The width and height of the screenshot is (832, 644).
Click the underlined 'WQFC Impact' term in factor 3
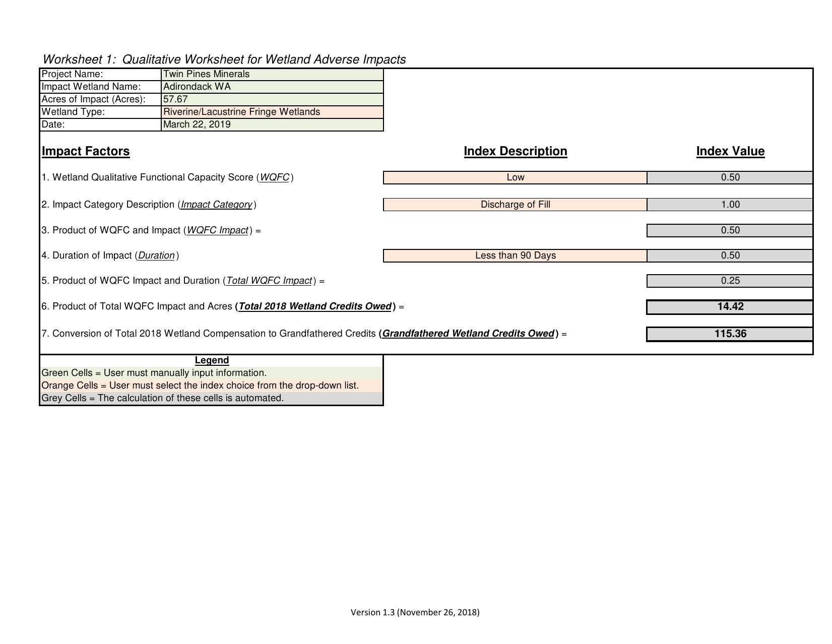pos(218,230)
